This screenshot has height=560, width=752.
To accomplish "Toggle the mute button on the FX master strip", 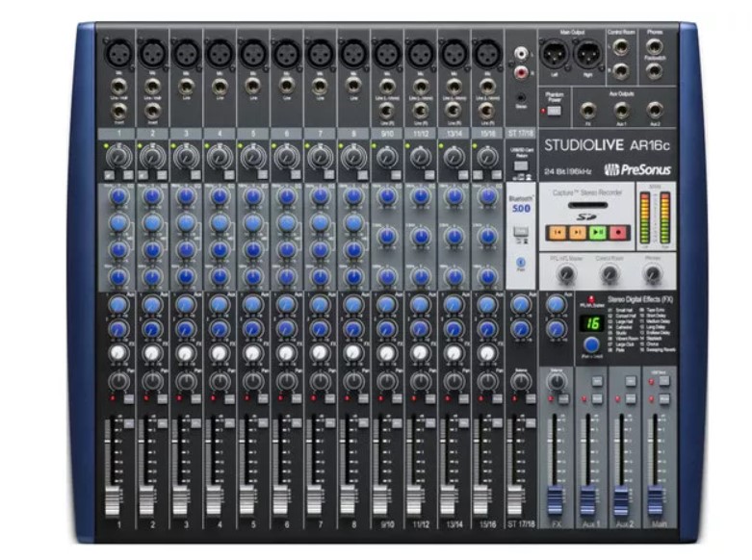I will pos(563,399).
